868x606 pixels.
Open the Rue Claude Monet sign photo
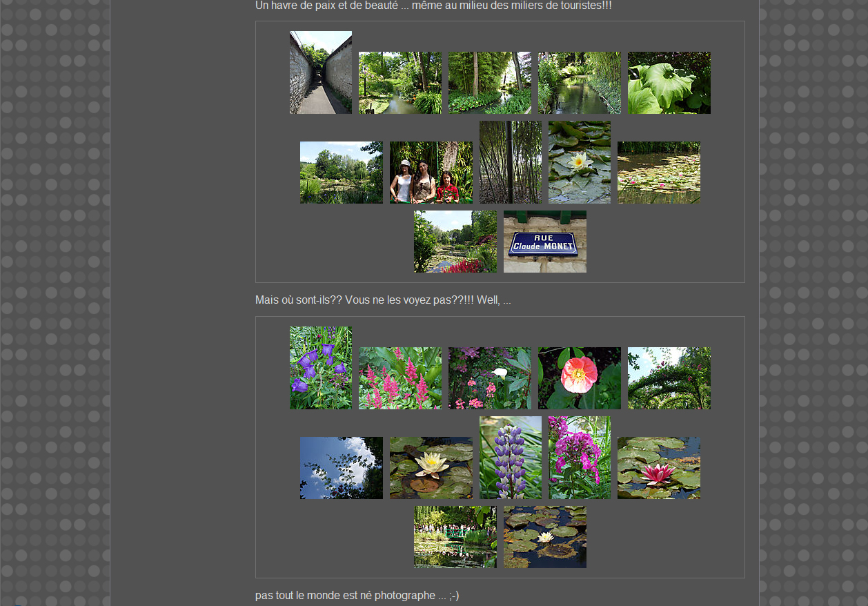point(544,242)
